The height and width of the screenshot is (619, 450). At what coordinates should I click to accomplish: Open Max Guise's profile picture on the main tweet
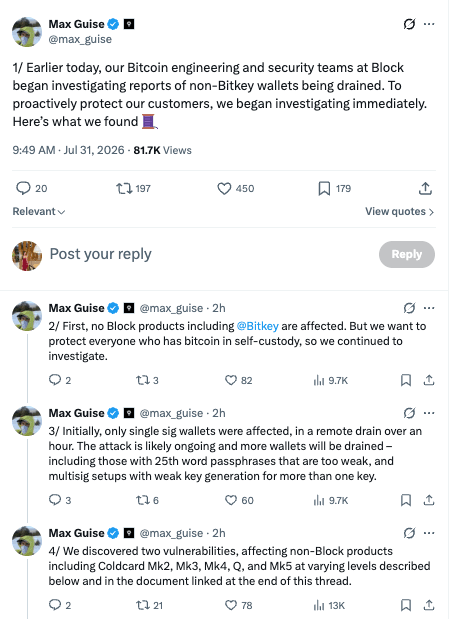(x=27, y=32)
